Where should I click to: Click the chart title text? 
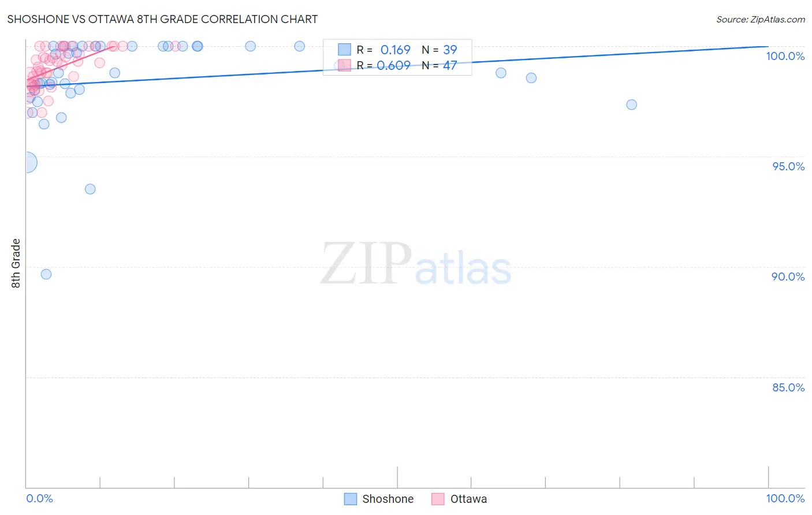point(162,19)
